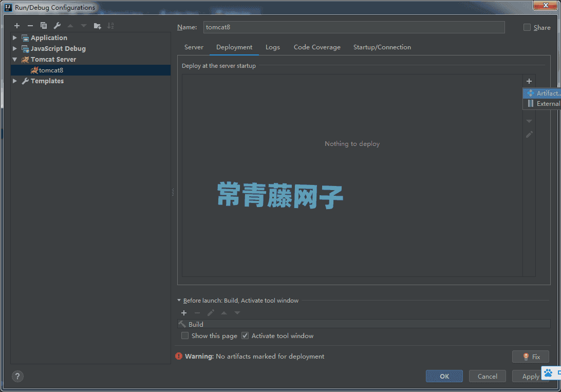Open edit templates wrench icon

57,26
